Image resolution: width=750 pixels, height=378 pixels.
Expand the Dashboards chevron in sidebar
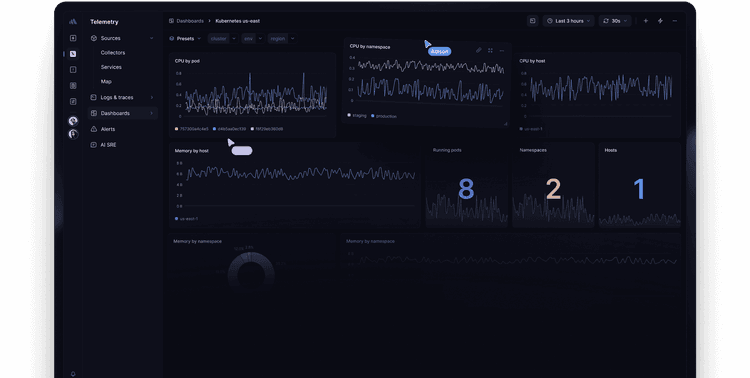(152, 113)
